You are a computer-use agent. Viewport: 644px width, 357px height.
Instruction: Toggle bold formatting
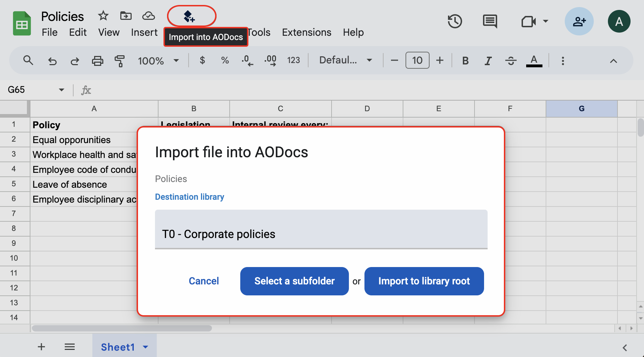465,61
